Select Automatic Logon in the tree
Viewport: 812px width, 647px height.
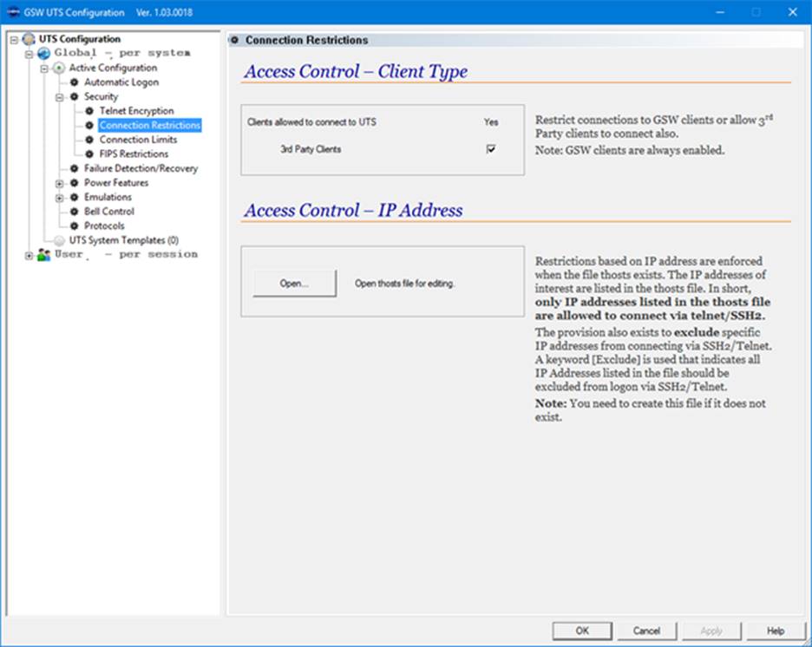click(121, 82)
